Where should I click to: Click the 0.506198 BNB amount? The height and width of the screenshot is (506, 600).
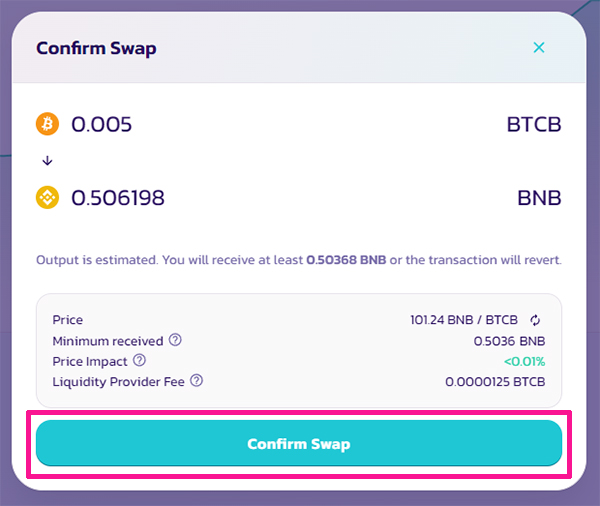point(118,198)
